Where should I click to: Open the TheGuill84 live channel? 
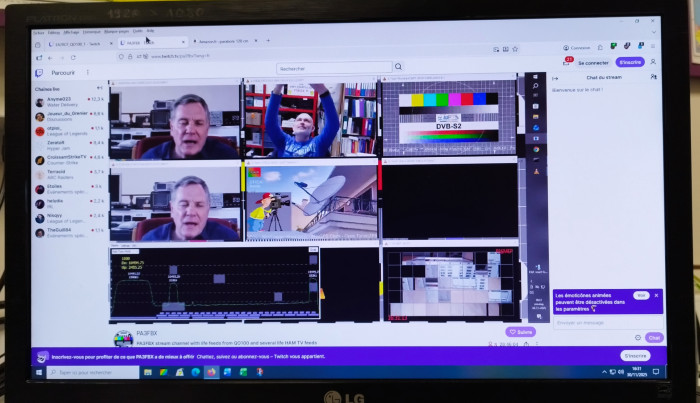coord(70,233)
